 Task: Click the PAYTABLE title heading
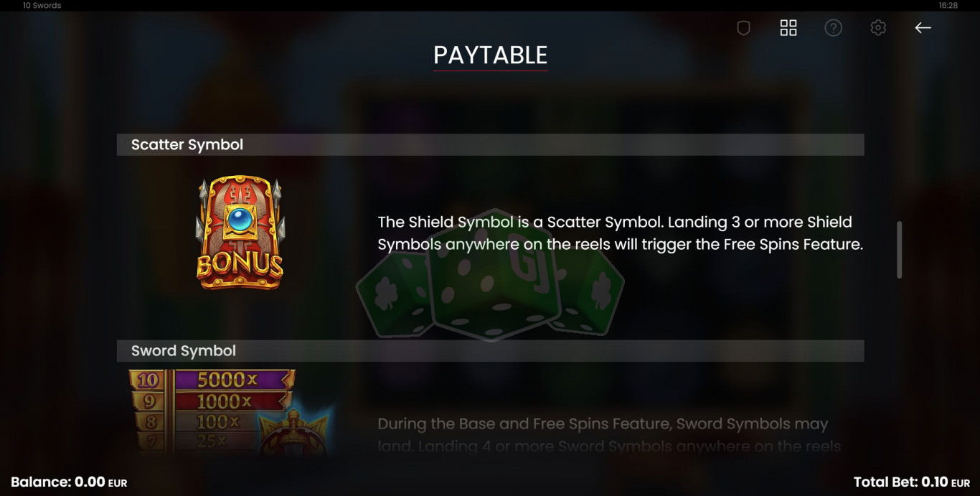(x=491, y=55)
